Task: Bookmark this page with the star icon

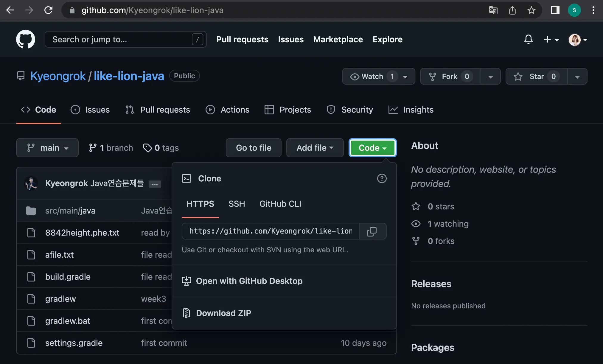Action: (x=531, y=10)
